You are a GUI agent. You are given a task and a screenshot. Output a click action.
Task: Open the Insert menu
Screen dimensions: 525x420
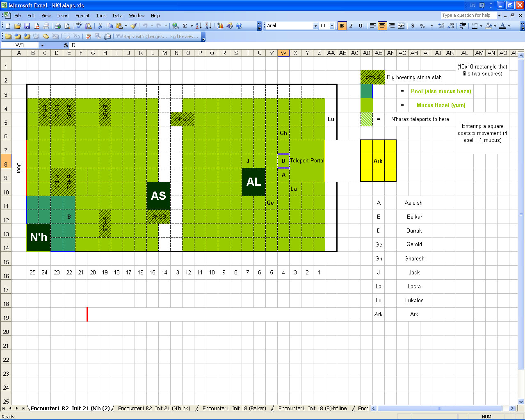click(x=63, y=16)
